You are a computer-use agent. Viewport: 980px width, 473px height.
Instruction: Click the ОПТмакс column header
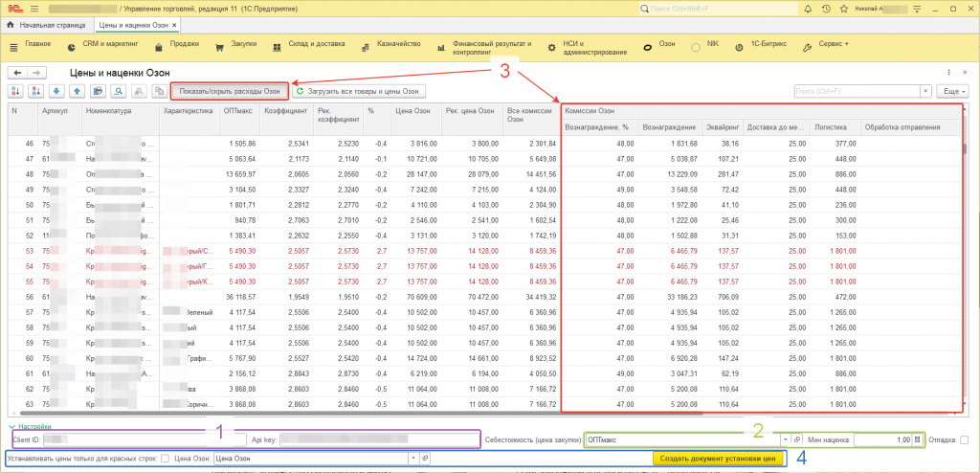pyautogui.click(x=237, y=119)
